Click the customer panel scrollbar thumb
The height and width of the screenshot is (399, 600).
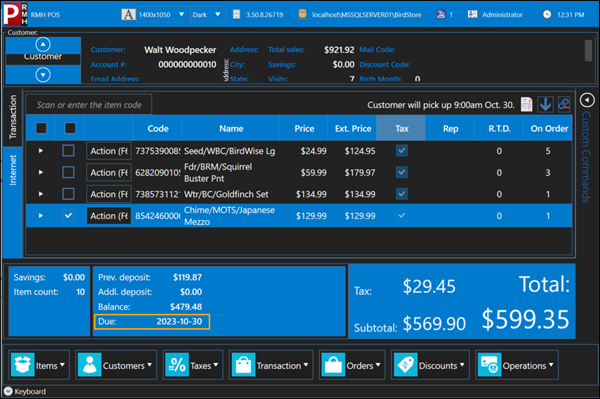[589, 50]
